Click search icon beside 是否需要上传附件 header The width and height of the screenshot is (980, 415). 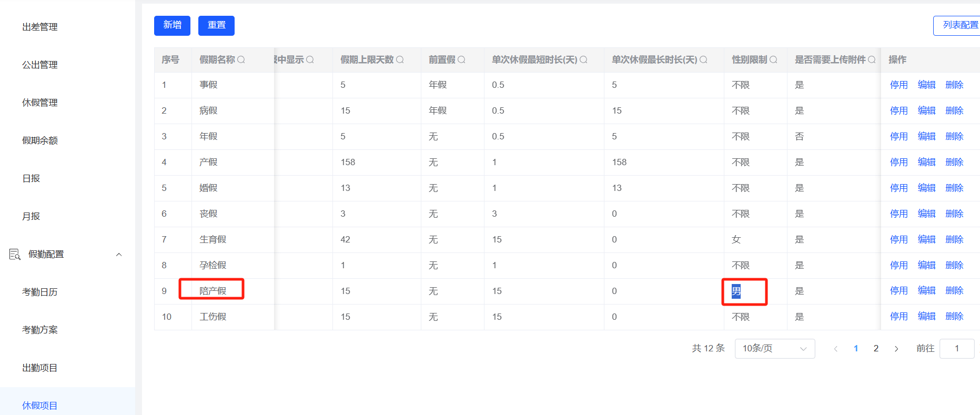(872, 60)
